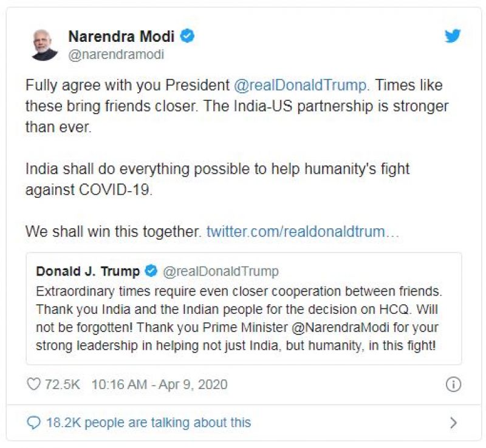The width and height of the screenshot is (486, 448).
Task: Click Donald J. Trump's verified badge
Action: click(151, 271)
